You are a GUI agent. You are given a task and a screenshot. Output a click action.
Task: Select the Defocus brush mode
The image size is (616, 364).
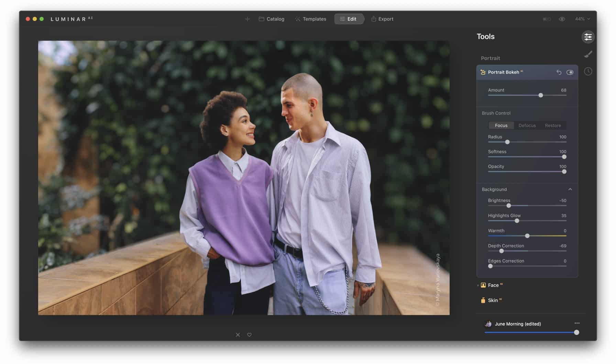527,125
